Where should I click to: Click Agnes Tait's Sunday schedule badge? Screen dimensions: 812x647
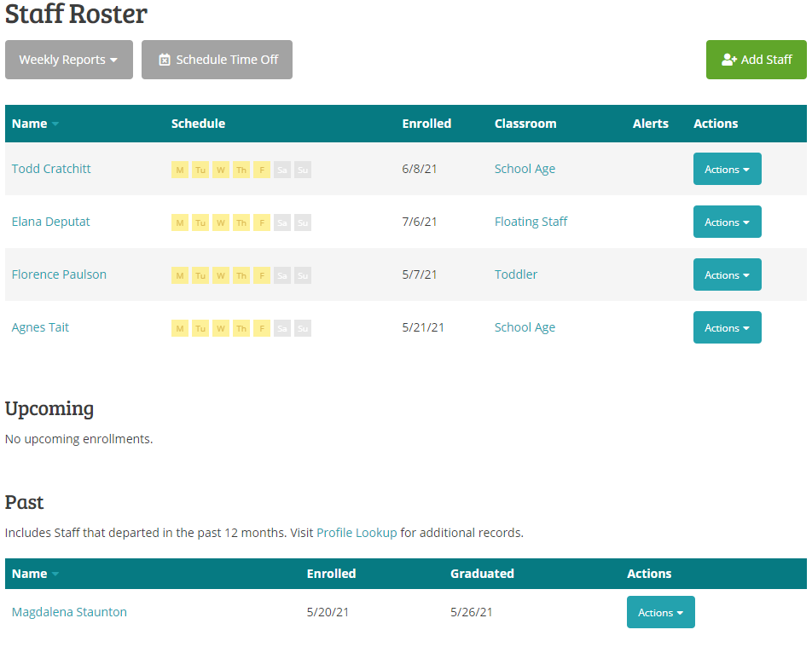(303, 328)
